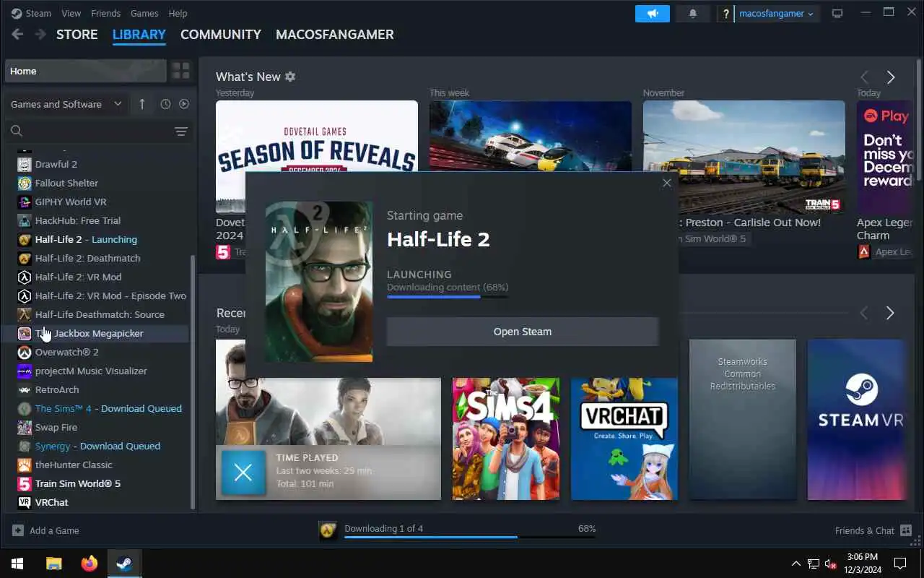
Task: Select Half-Life 2: VR Mod - Episode Two
Action: click(97, 296)
